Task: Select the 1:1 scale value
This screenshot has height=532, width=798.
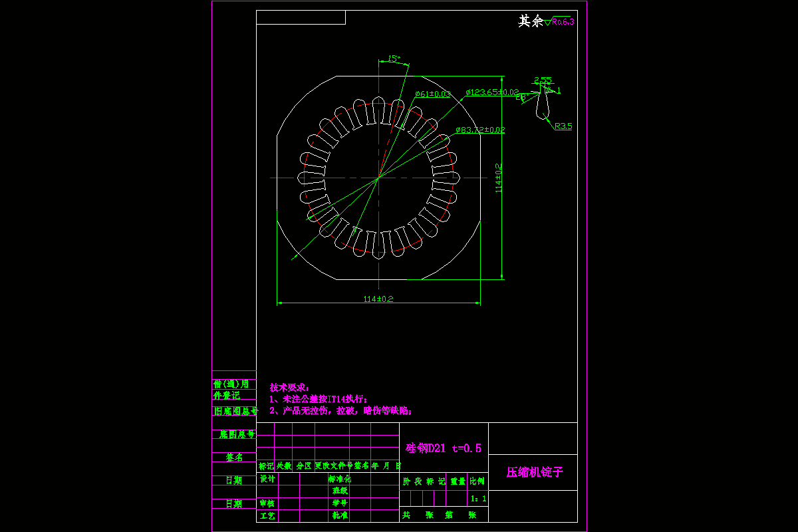Action: tap(478, 498)
